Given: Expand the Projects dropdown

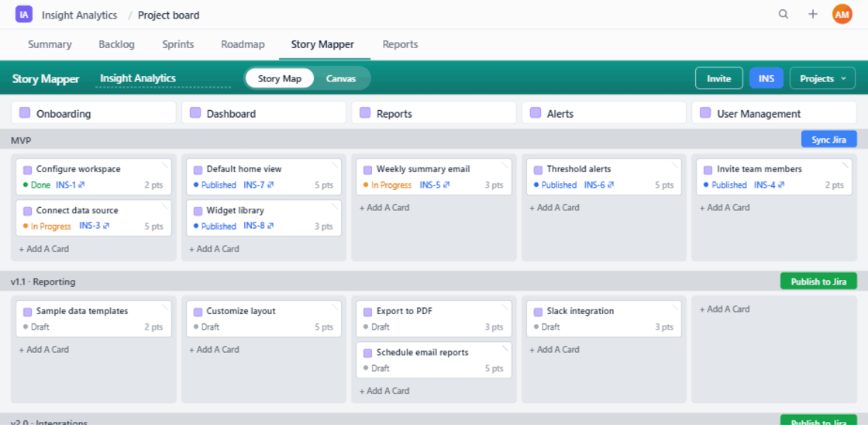Looking at the screenshot, I should click(x=822, y=78).
